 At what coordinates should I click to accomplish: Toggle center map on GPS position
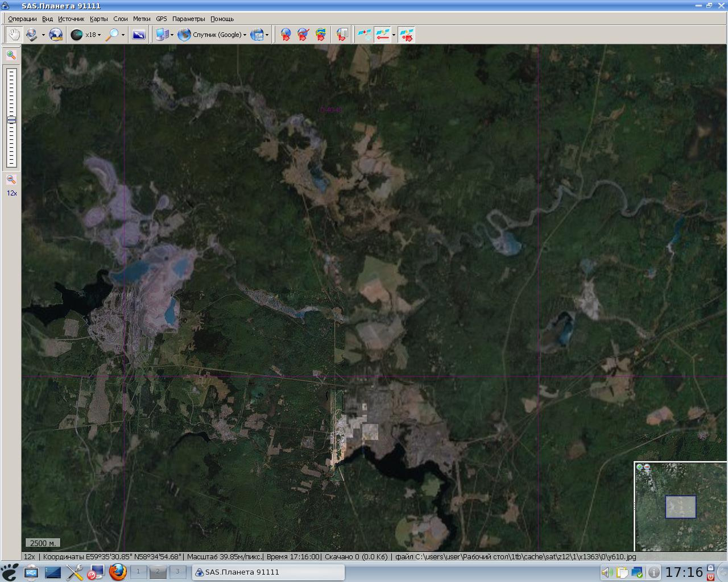407,35
